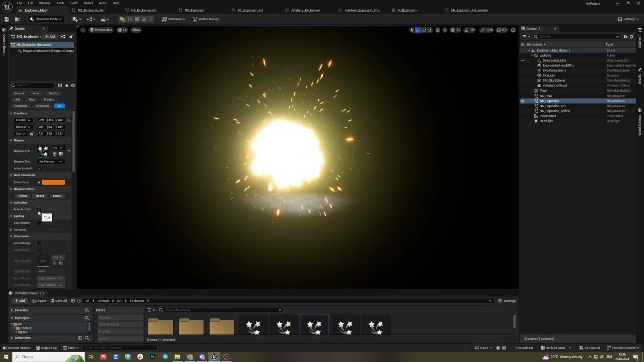Select the Rotate tool in the viewport toolbar
This screenshot has height=362, width=644.
point(424,30)
